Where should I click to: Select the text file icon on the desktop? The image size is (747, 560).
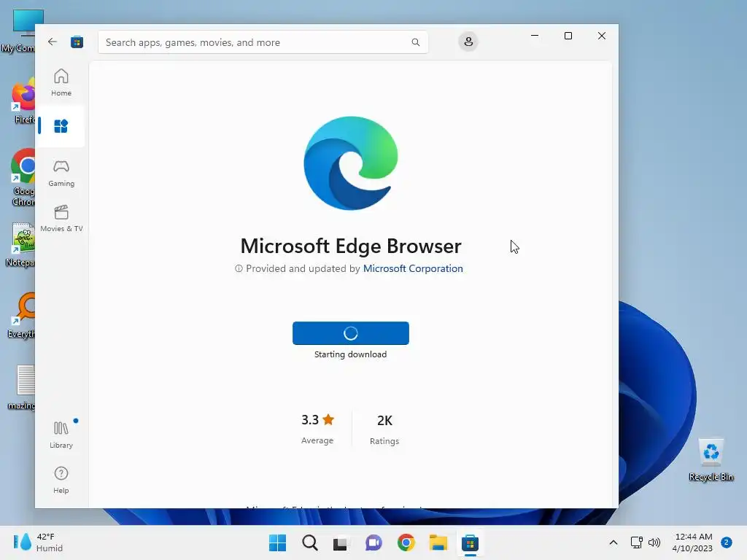pyautogui.click(x=22, y=386)
